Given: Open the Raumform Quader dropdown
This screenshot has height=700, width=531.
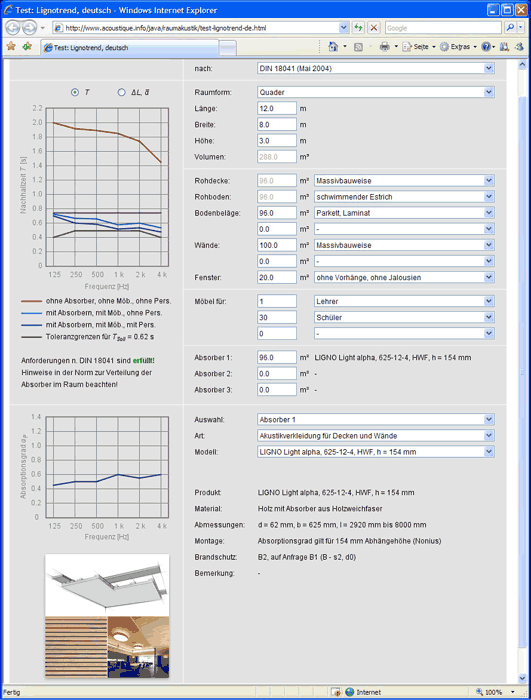Looking at the screenshot, I should click(x=376, y=92).
